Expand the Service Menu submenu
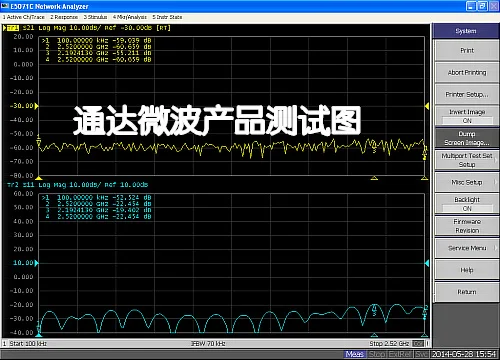This screenshot has width=500, height=360. (x=467, y=248)
